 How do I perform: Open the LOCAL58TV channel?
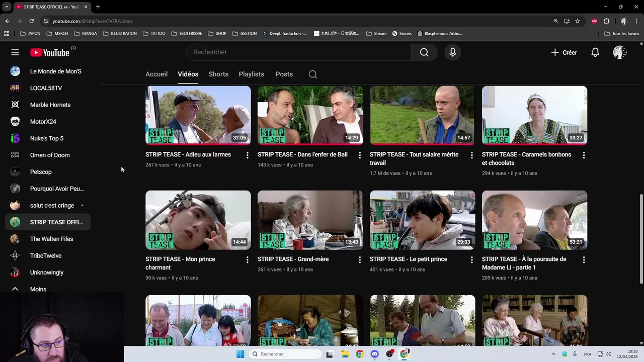[48, 88]
